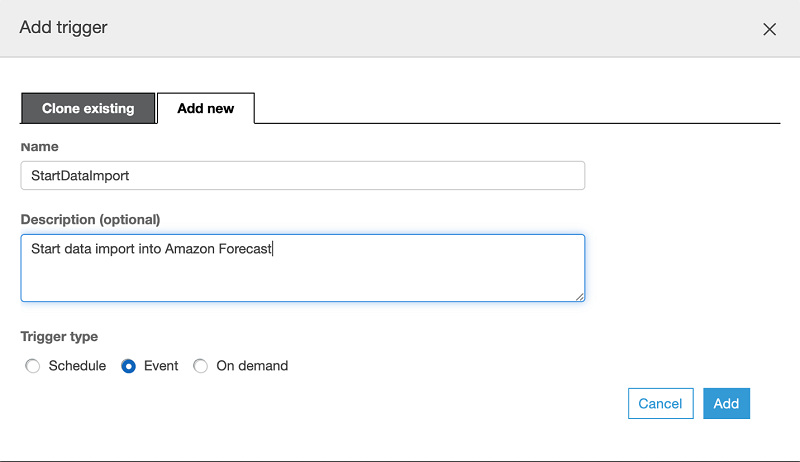Switch to the Clone existing tab

click(x=88, y=108)
